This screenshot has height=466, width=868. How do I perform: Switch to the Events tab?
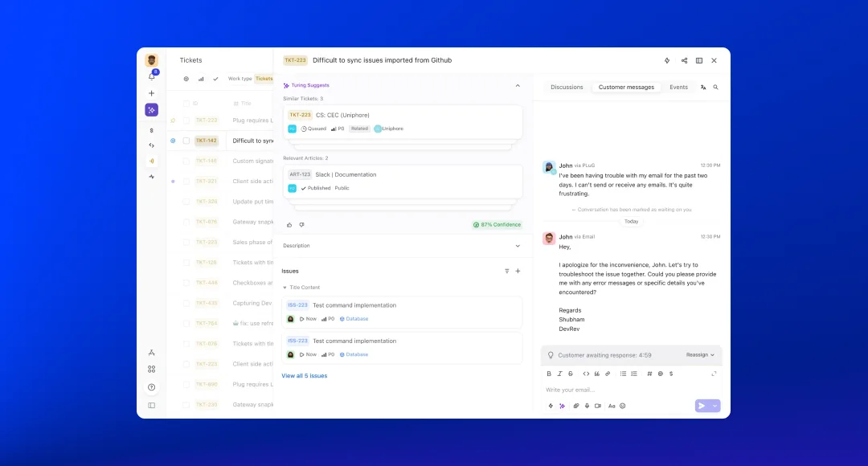[x=678, y=88]
